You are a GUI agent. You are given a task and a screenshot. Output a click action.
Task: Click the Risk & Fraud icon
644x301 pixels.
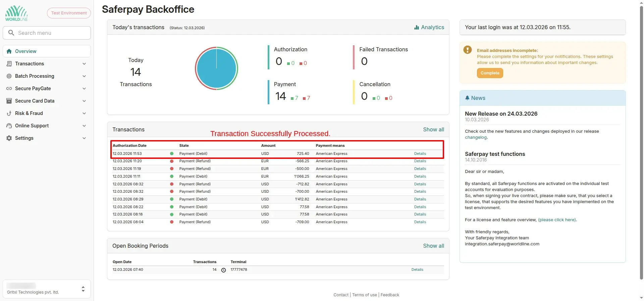click(9, 113)
